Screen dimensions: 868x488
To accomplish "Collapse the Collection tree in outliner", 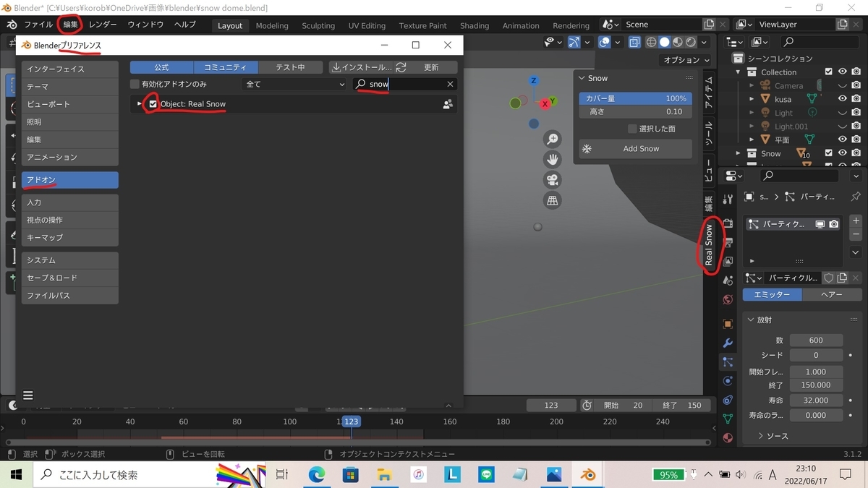I will tap(739, 72).
